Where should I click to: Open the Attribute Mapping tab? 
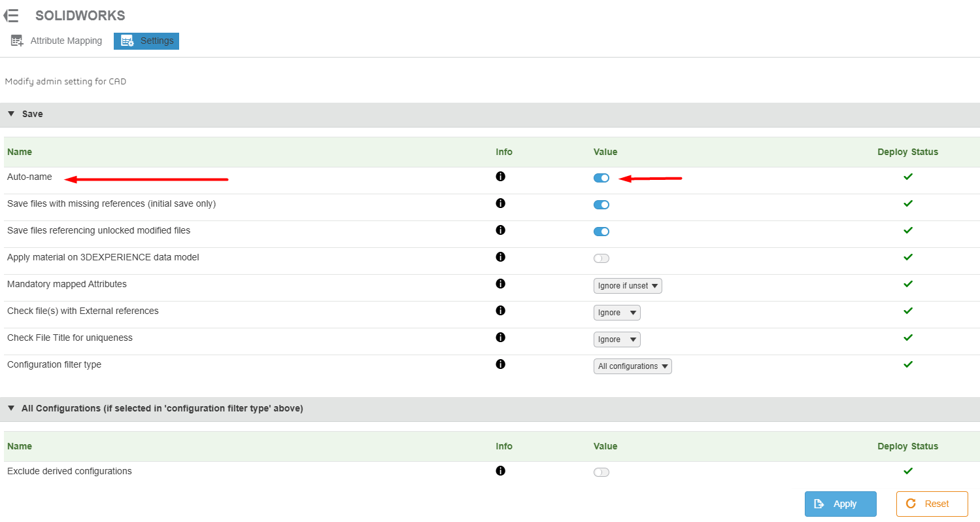click(57, 41)
